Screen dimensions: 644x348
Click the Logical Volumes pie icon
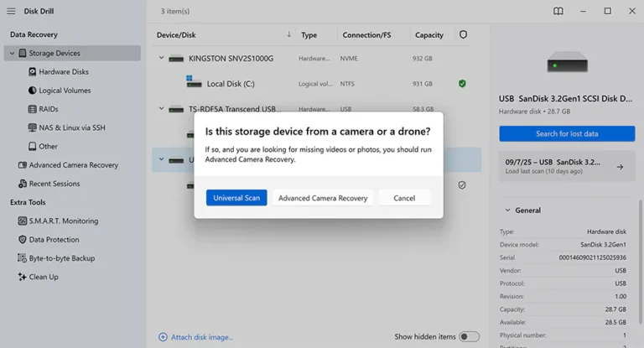32,91
